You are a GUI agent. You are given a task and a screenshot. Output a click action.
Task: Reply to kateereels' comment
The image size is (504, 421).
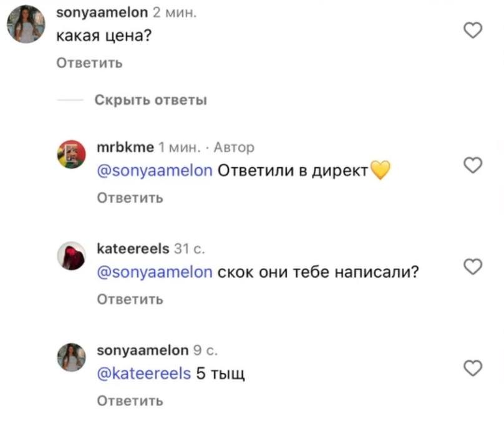[130, 299]
